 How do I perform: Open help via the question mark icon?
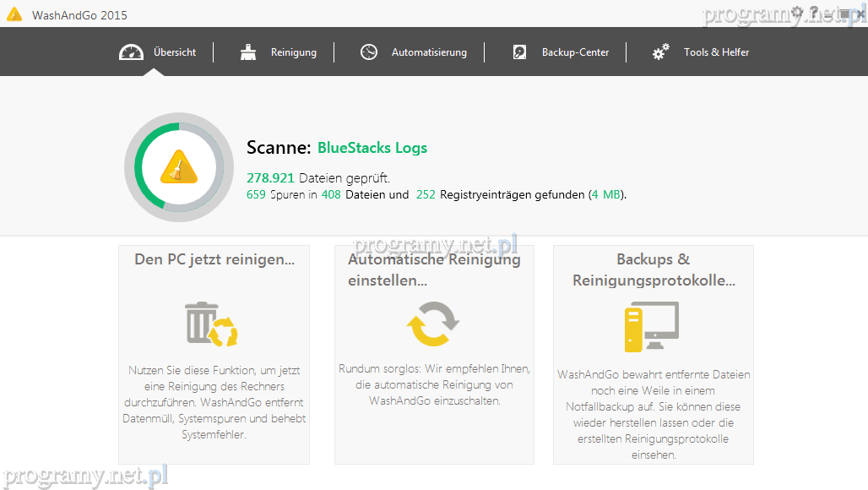click(x=814, y=12)
